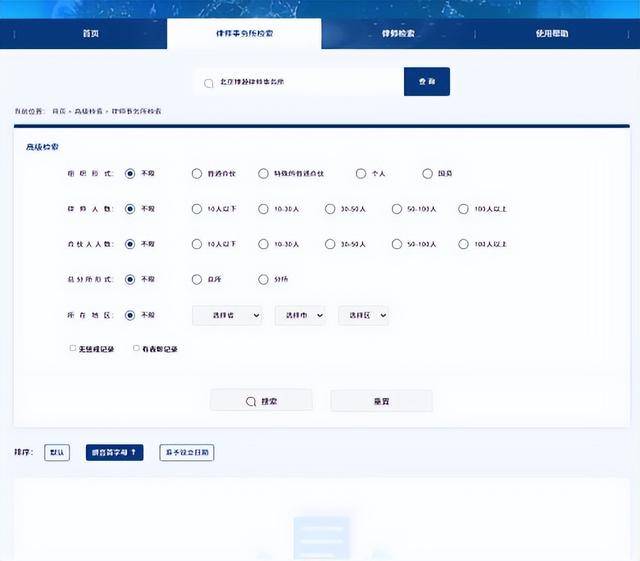Expand the 选择市 city dropdown
The width and height of the screenshot is (640, 561).
pyautogui.click(x=300, y=315)
